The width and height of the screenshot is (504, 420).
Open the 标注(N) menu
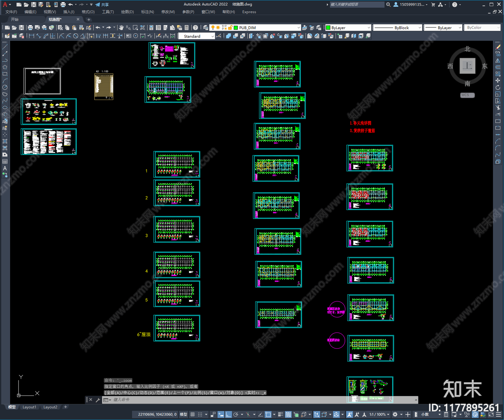(x=147, y=12)
